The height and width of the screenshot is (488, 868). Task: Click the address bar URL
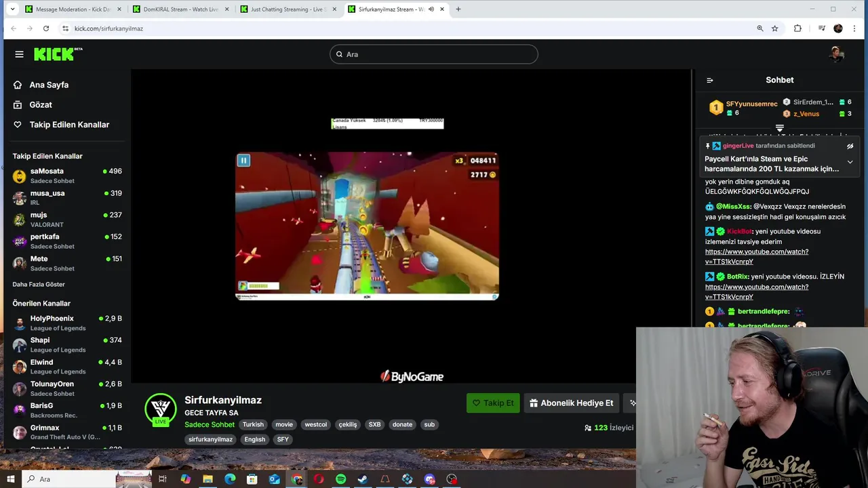point(108,28)
